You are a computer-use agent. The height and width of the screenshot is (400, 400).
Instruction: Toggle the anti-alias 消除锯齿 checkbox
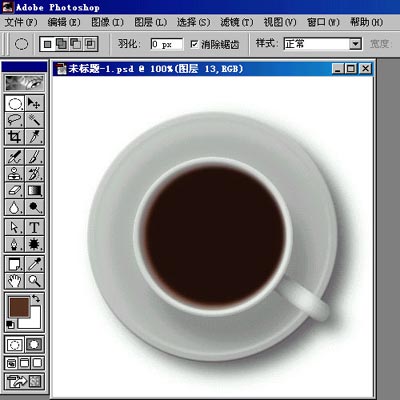point(194,44)
